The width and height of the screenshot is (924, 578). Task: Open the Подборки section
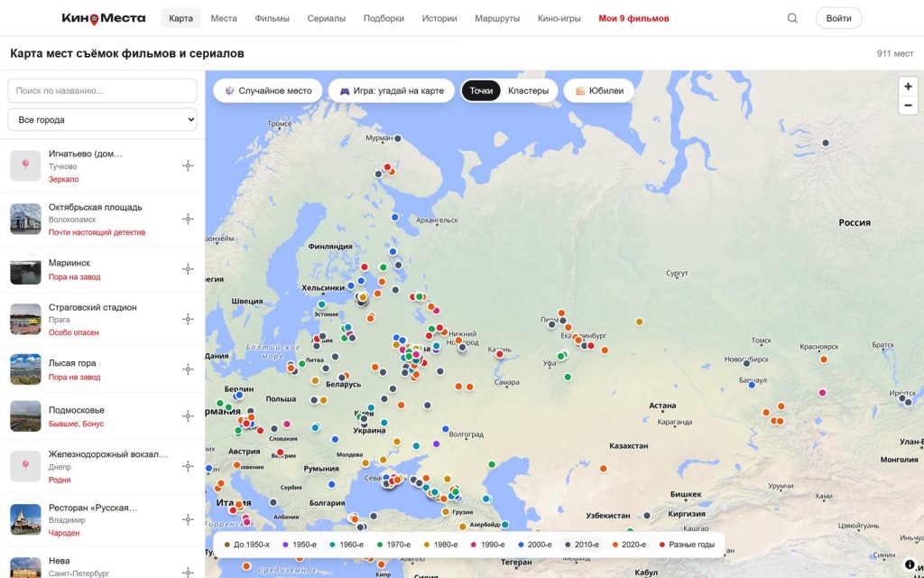pyautogui.click(x=383, y=18)
